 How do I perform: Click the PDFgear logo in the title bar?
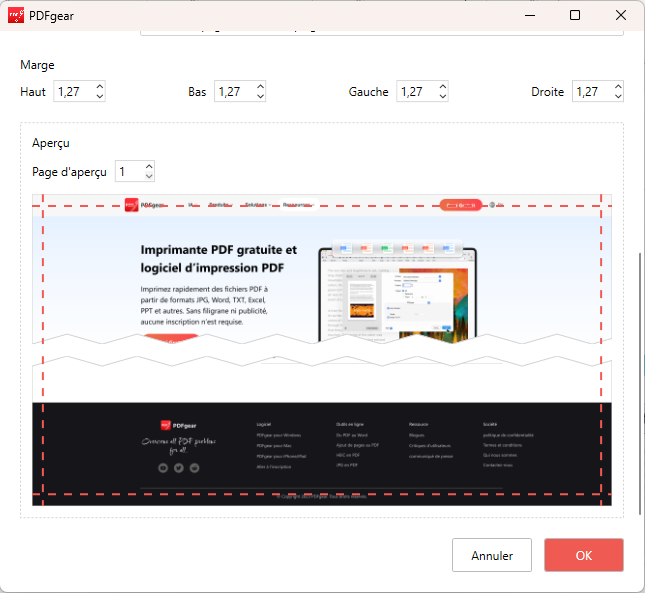[16, 16]
